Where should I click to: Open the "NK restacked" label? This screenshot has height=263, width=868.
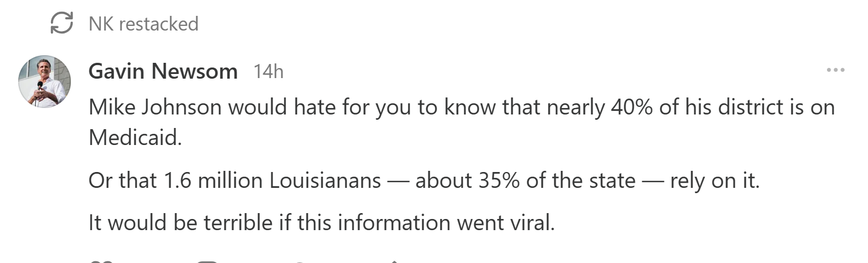(143, 24)
